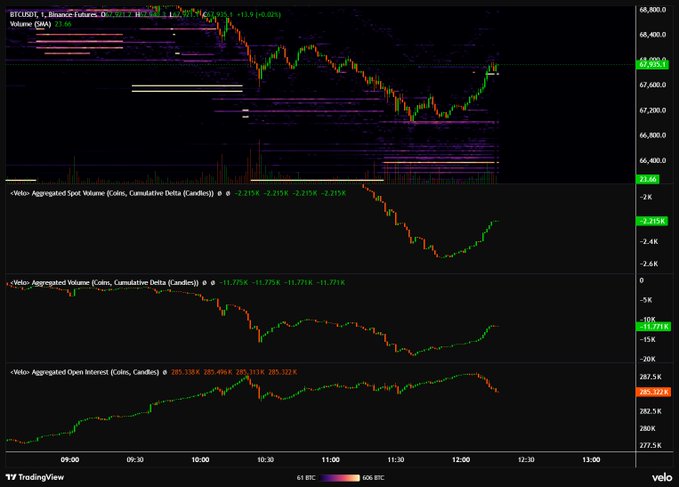Open the Velo Aggregated Open Interest indicator legend
The height and width of the screenshot is (487, 679).
[84, 372]
